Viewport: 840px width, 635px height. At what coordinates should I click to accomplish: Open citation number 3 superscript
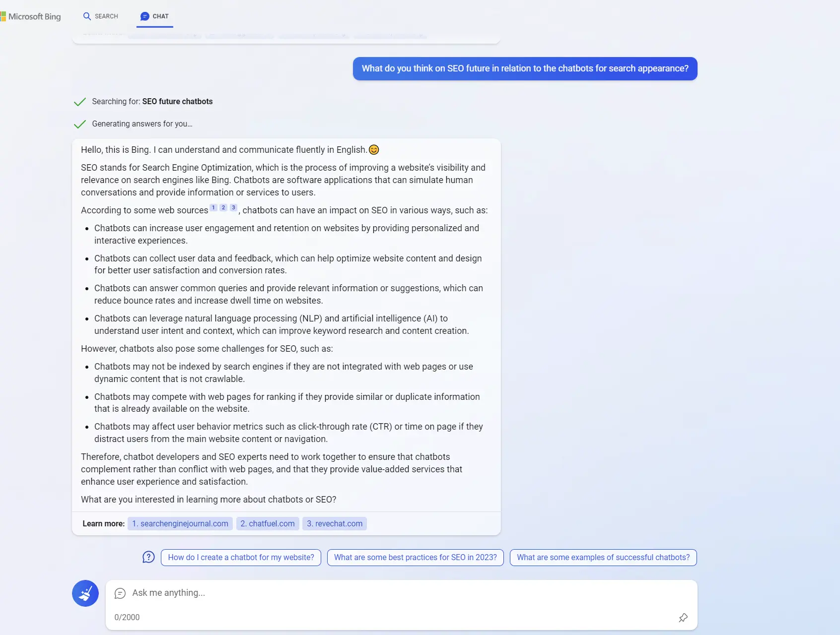tap(233, 207)
